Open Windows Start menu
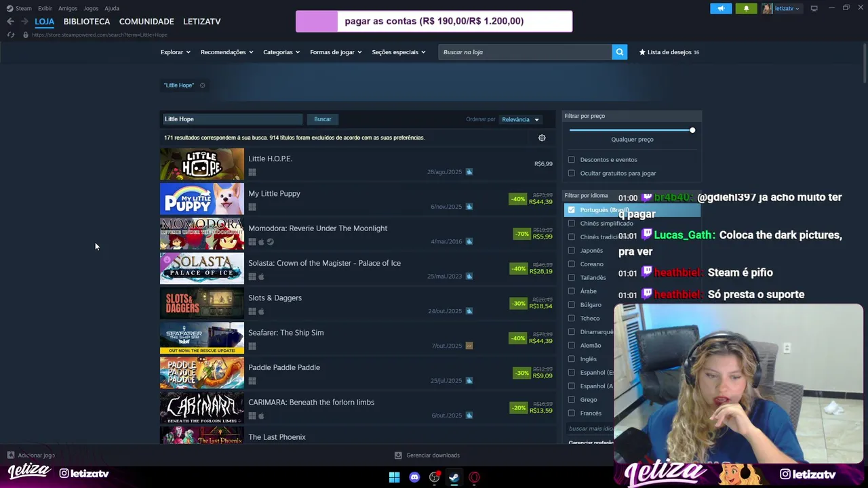The height and width of the screenshot is (488, 868). pyautogui.click(x=394, y=477)
